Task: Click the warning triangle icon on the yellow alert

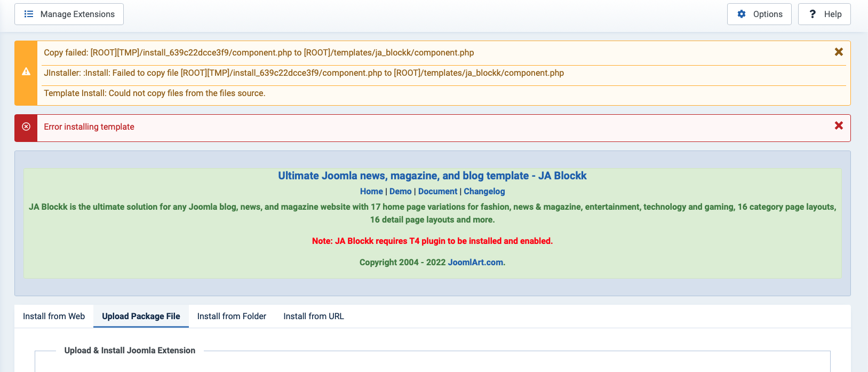Action: click(26, 72)
